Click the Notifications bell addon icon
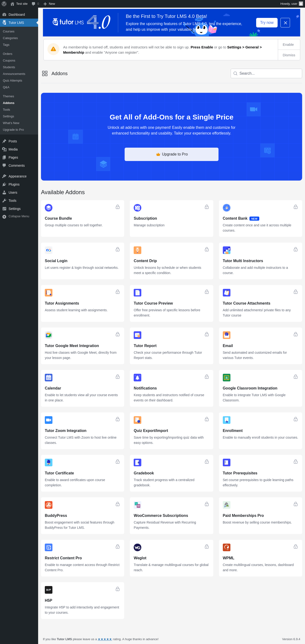 tap(137, 378)
